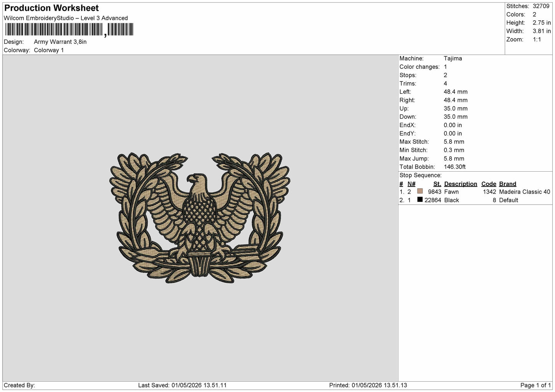Click the brand 'Madeira Classic 40'
Screen dimensions: 555x392
(525, 192)
